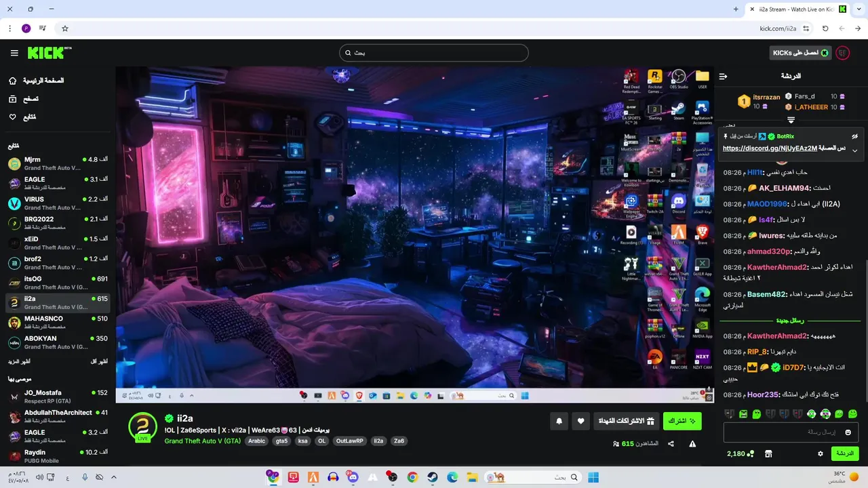The image size is (868, 488).
Task: Collapse list with أظهر أقل
Action: tap(99, 361)
